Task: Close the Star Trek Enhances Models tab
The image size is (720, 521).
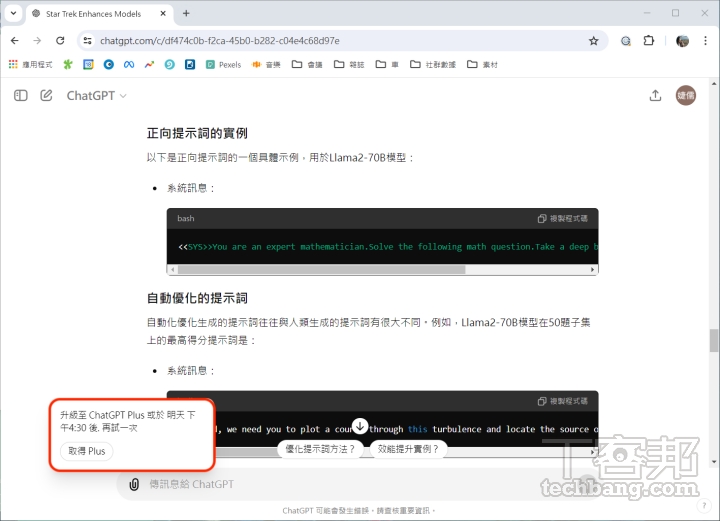Action: 163,14
